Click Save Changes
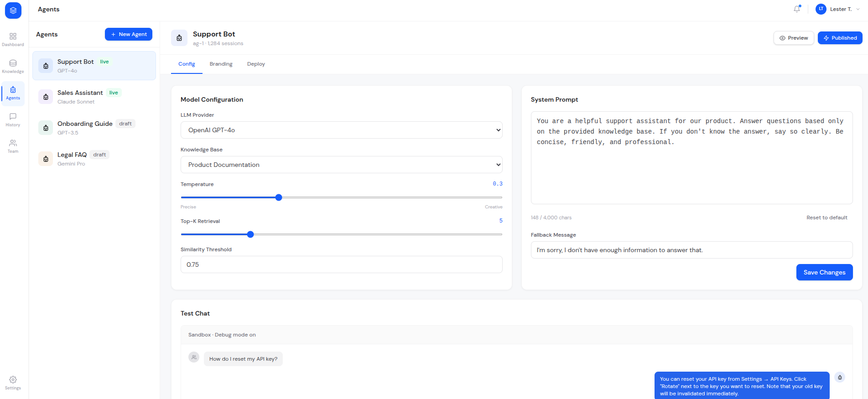 click(824, 272)
